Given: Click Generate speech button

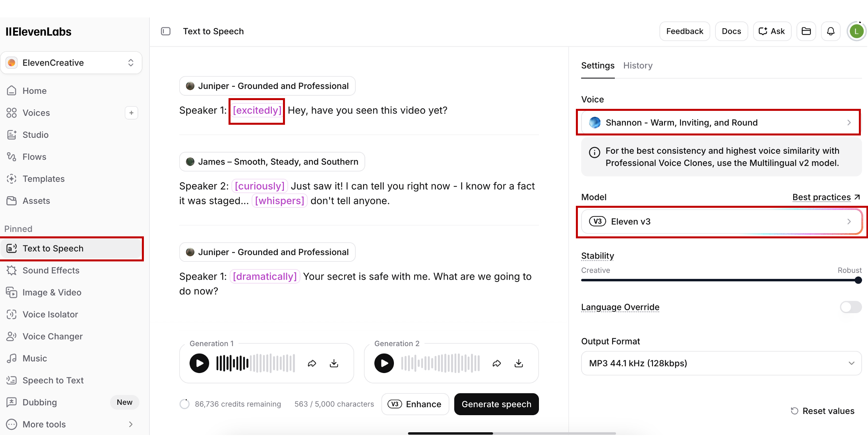Looking at the screenshot, I should point(496,404).
